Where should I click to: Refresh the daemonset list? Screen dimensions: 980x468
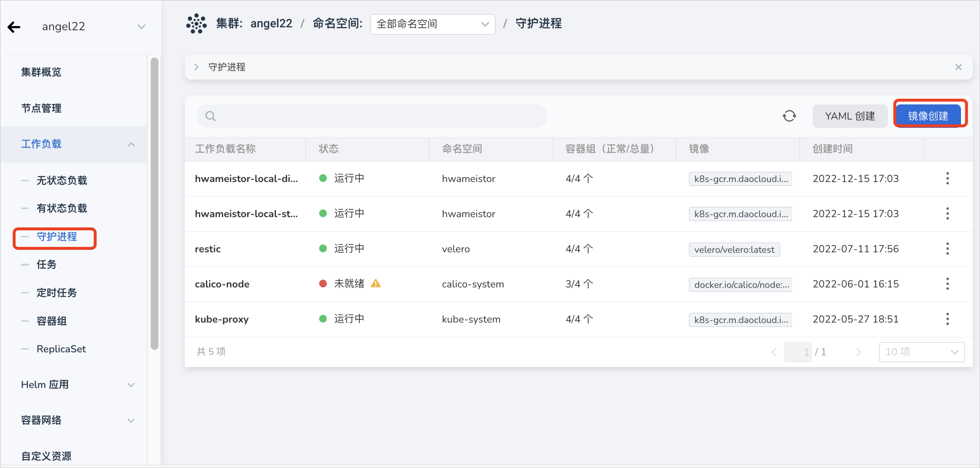coord(789,116)
